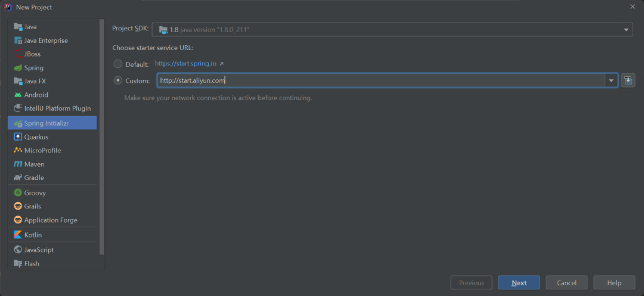The height and width of the screenshot is (296, 644).
Task: Select the Default starter URL radio button
Action: pyautogui.click(x=118, y=64)
